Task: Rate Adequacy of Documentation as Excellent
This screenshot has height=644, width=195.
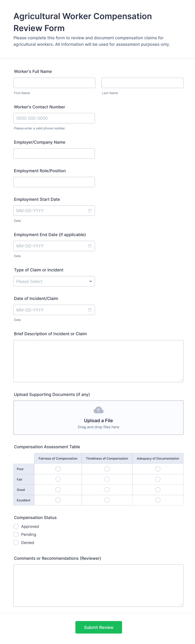Action: 158,500
